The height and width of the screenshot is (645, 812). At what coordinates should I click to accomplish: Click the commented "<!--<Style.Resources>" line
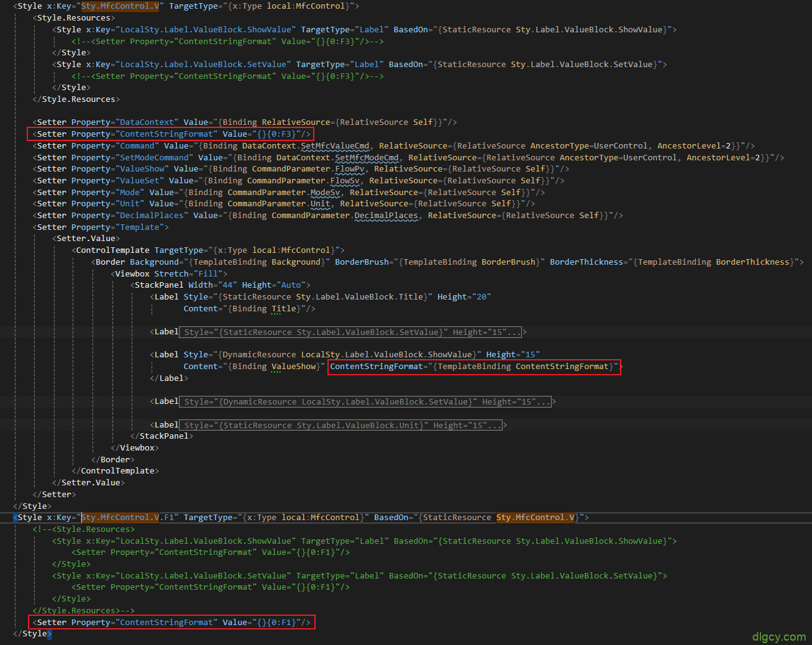(x=83, y=529)
